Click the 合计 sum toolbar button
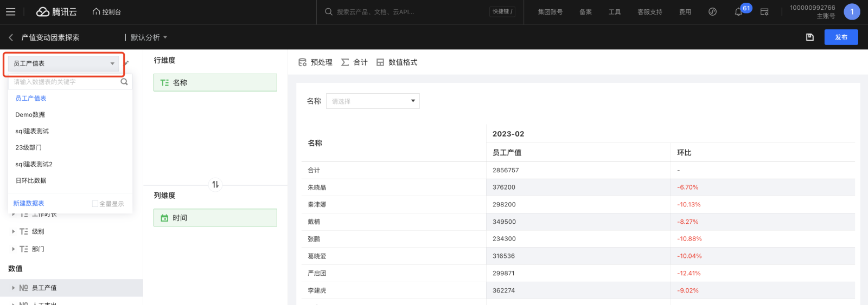This screenshot has height=305, width=868. pos(354,62)
